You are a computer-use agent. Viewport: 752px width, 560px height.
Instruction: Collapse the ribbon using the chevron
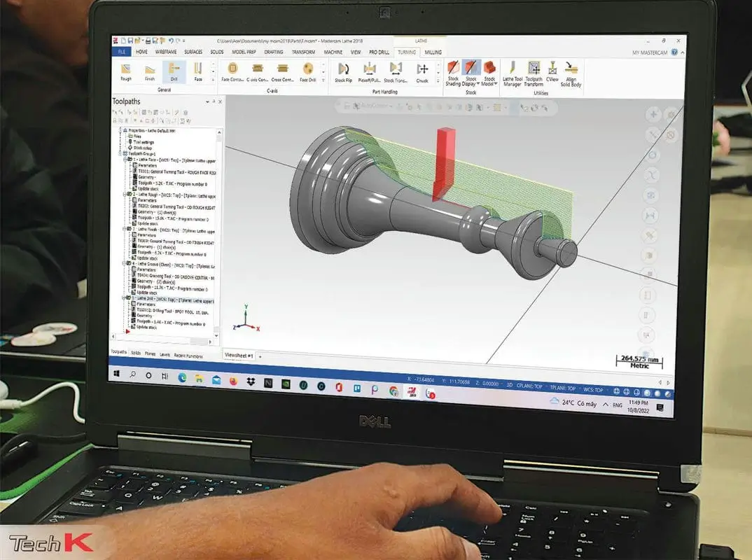683,52
